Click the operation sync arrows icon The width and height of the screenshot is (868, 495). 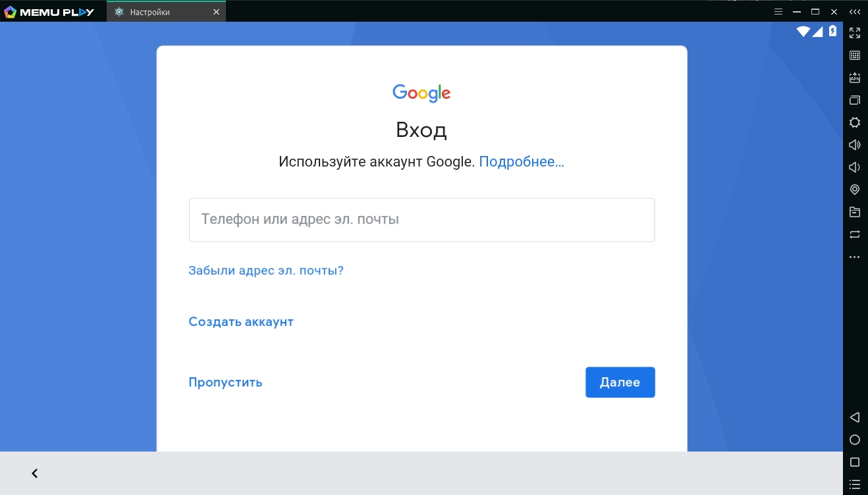point(855,234)
